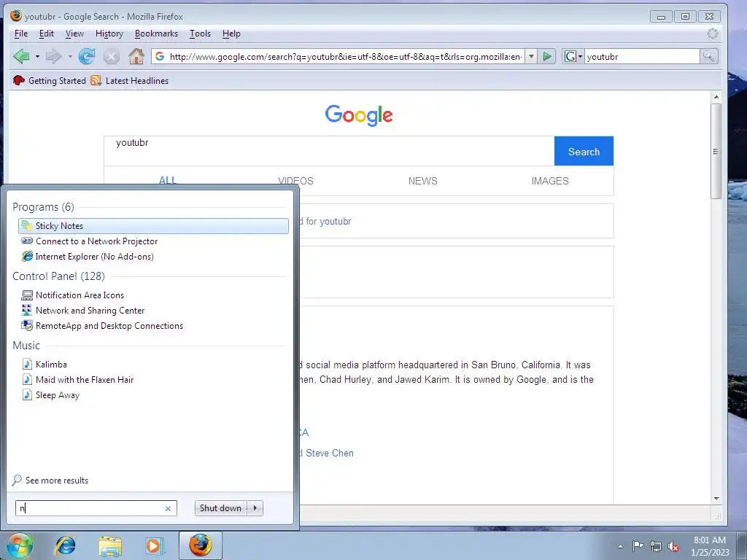Image resolution: width=747 pixels, height=560 pixels.
Task: Launch Sticky Notes from Start results
Action: tap(153, 226)
